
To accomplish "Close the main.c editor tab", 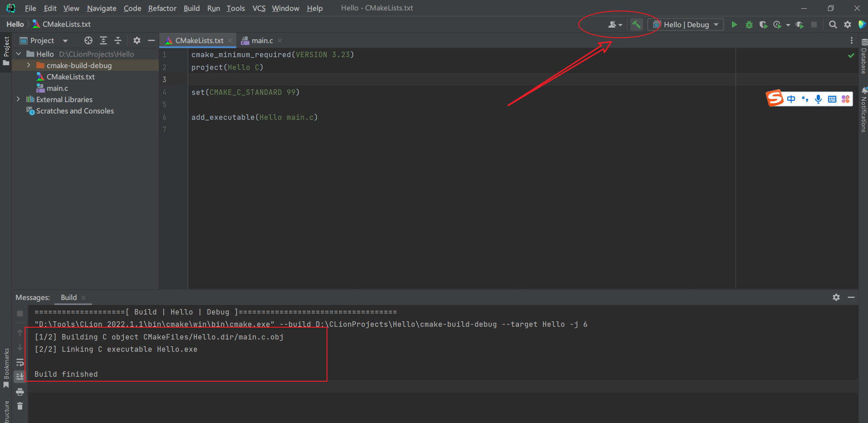I will (x=280, y=40).
